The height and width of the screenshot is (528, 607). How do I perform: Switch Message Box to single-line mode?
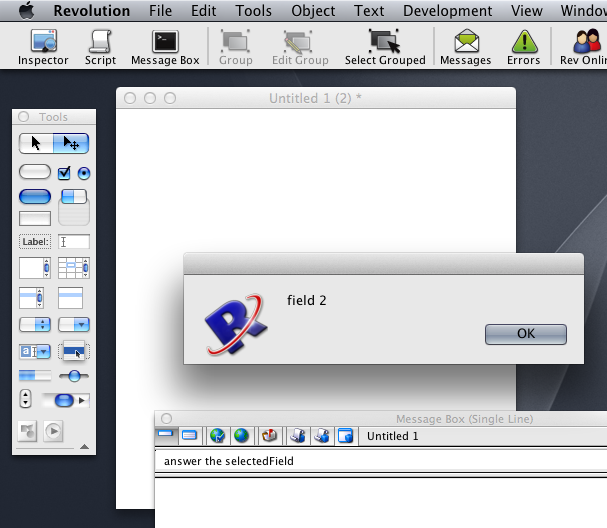click(x=166, y=436)
